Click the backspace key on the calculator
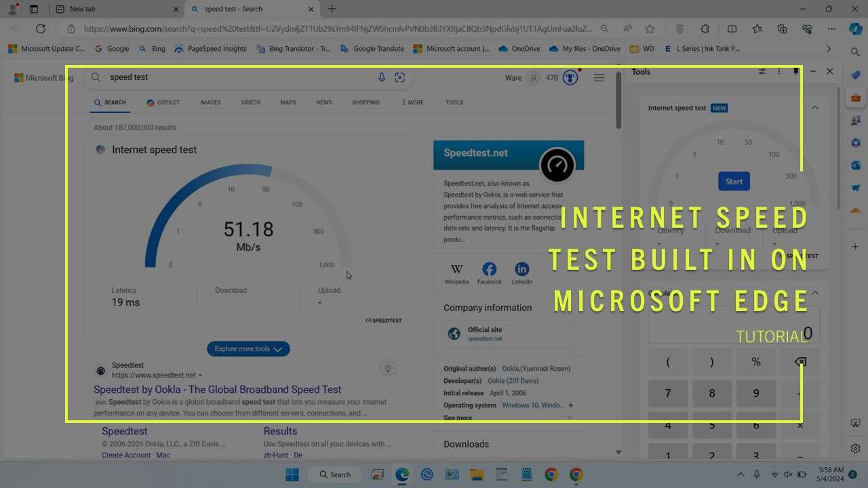 pyautogui.click(x=800, y=362)
